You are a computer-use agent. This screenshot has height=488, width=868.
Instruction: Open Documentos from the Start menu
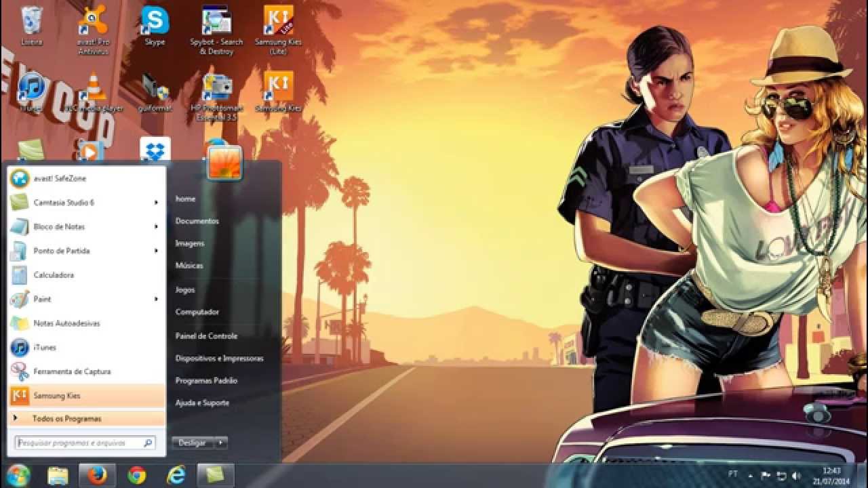tap(197, 221)
